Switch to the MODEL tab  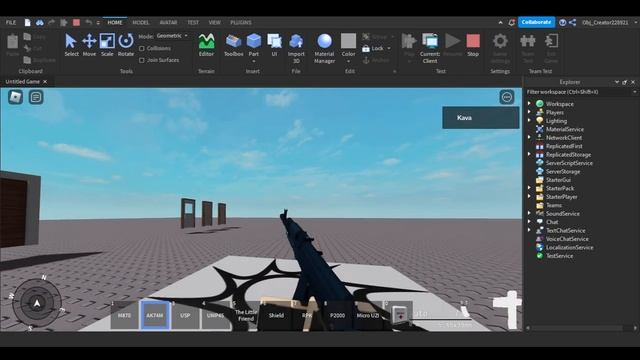(x=140, y=22)
